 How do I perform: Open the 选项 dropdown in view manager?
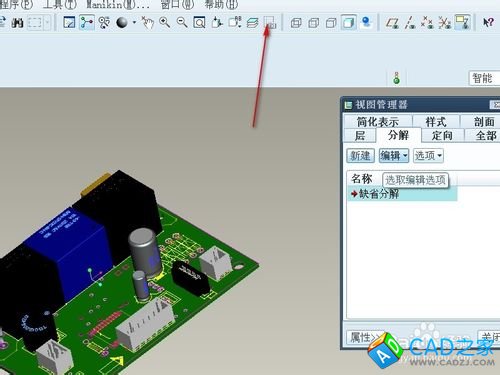[x=428, y=155]
